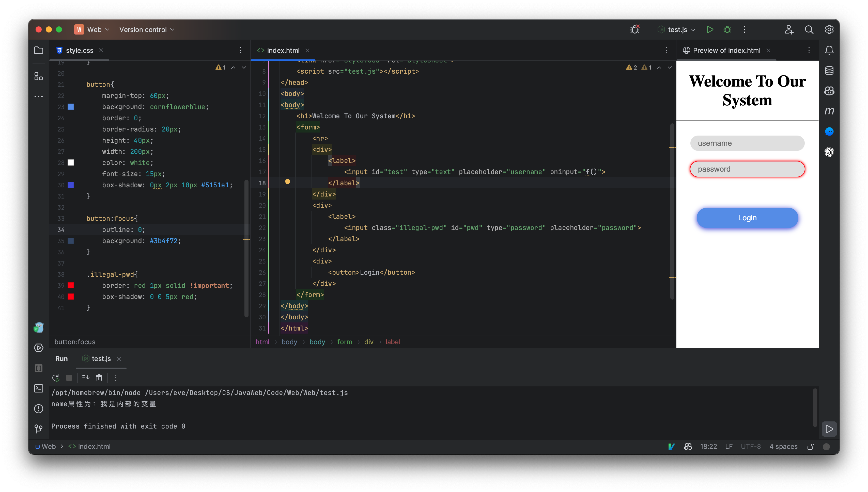Open Preview panel options menu
The height and width of the screenshot is (492, 868).
[x=809, y=50]
